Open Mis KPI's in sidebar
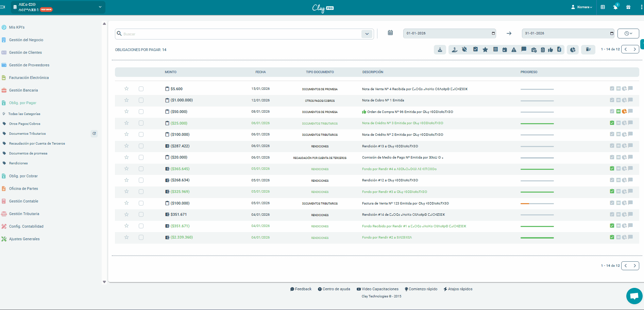Image resolution: width=644 pixels, height=310 pixels. coord(17,27)
